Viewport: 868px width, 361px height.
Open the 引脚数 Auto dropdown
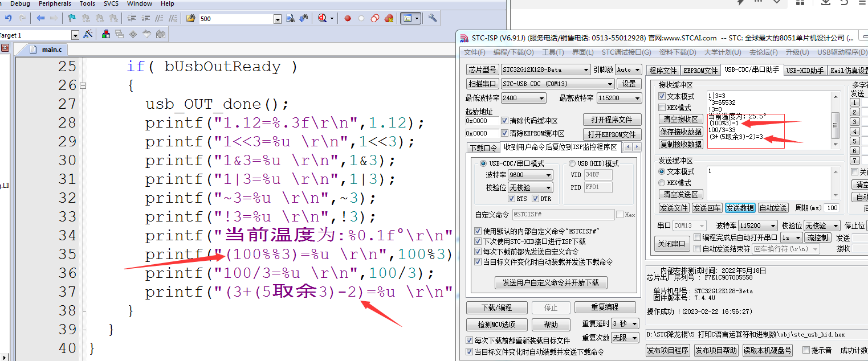coord(637,69)
